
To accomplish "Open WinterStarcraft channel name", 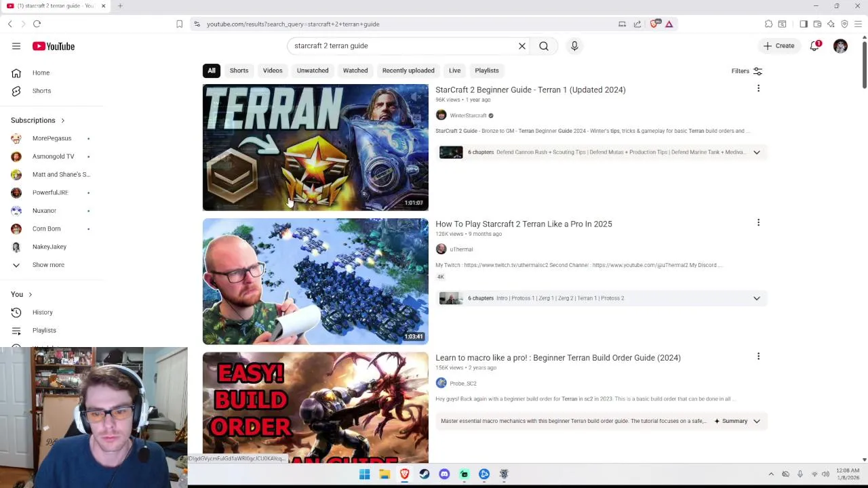I will point(468,116).
